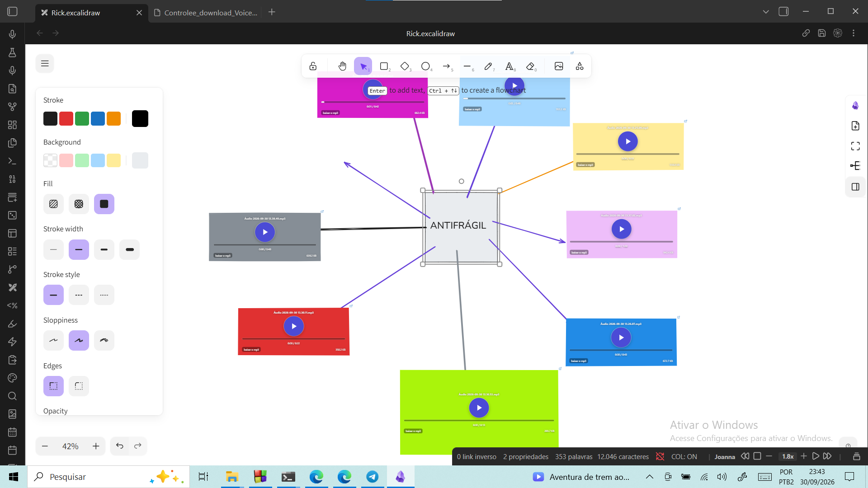Select the Text tool
The width and height of the screenshot is (868, 488).
[x=509, y=66]
